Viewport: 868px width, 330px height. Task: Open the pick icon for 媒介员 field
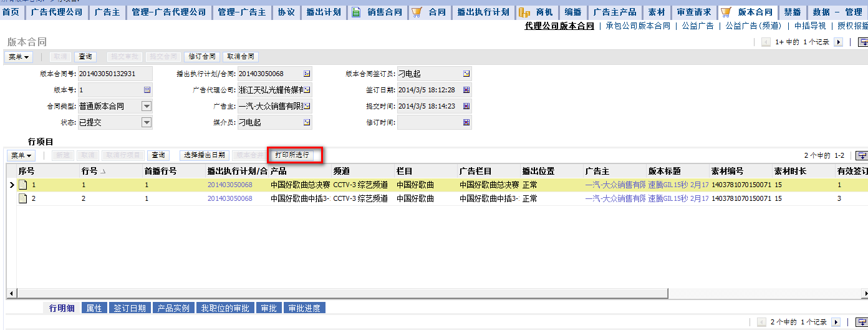[307, 122]
